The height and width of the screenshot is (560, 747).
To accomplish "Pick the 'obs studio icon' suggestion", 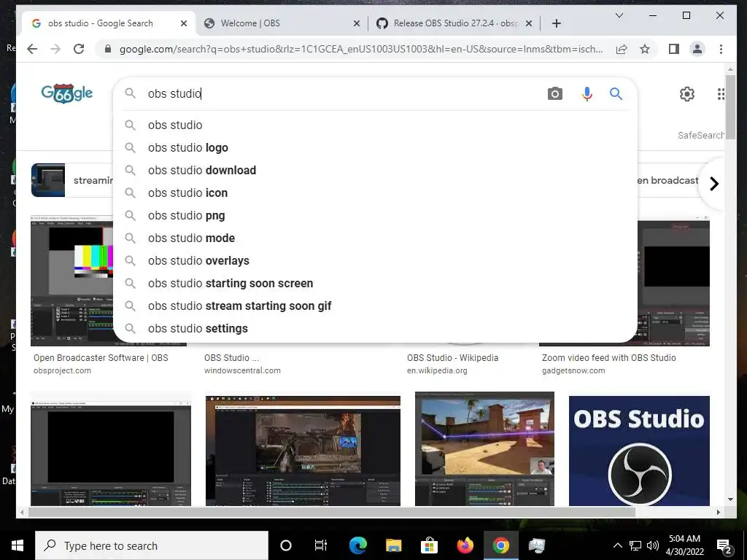I will (376, 192).
